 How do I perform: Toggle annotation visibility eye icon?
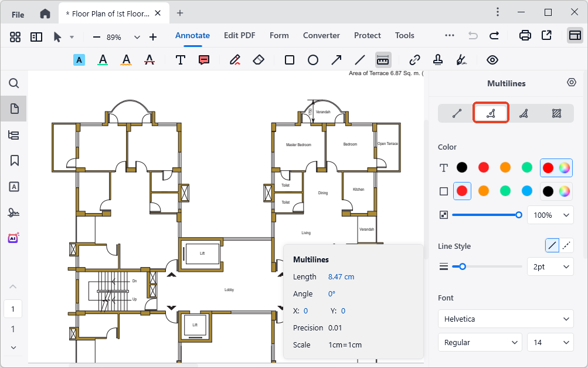click(492, 60)
